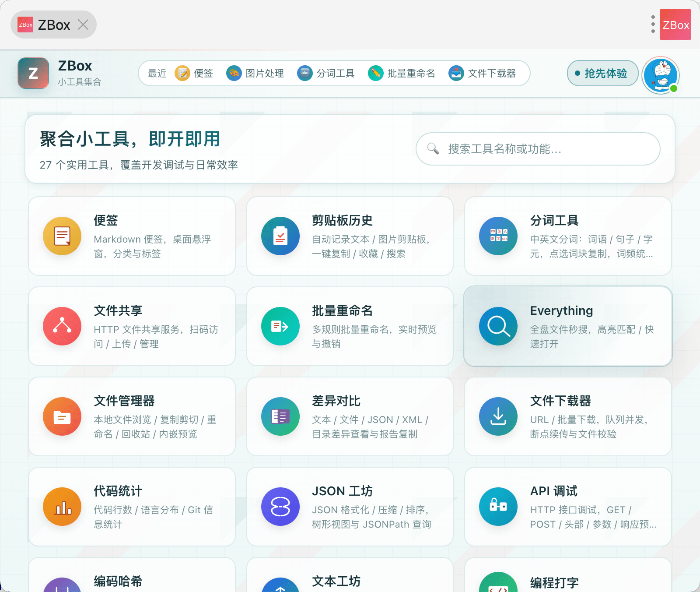Close the ZBox tab

83,25
